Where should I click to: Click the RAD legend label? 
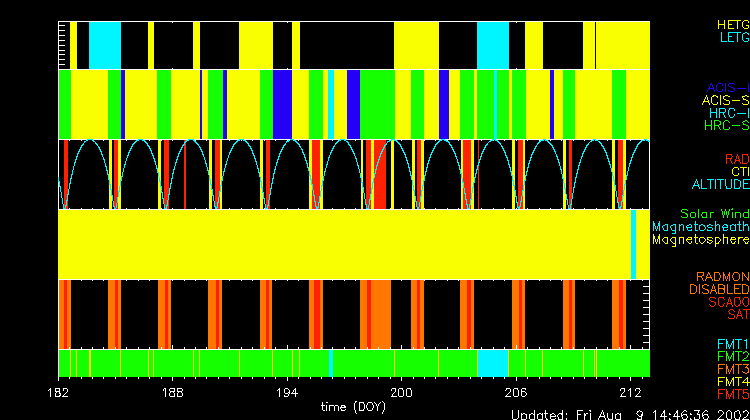pos(736,159)
